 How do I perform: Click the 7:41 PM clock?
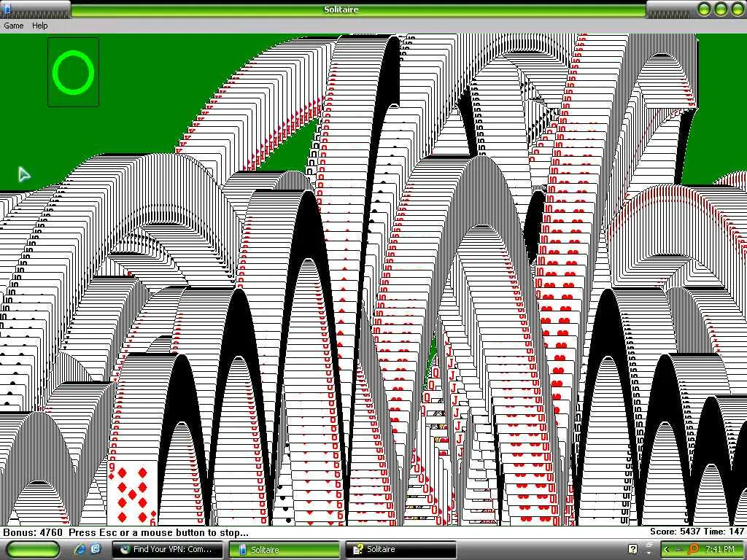720,549
